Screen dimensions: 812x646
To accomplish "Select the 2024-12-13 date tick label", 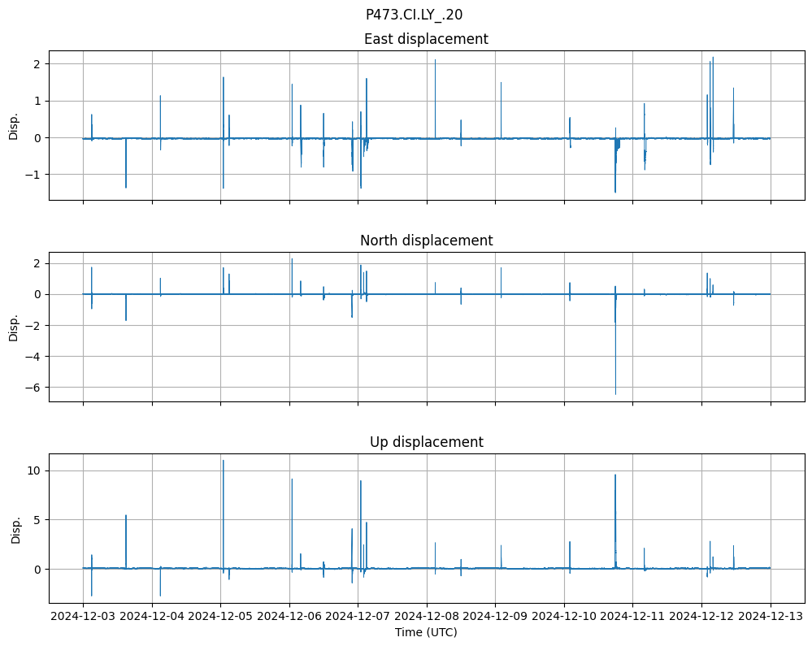I will tap(771, 617).
